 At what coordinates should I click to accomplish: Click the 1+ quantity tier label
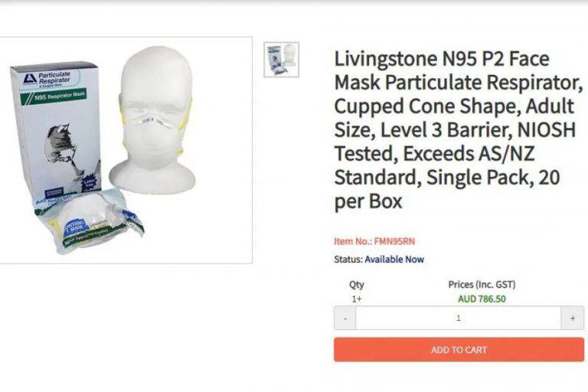click(x=357, y=299)
